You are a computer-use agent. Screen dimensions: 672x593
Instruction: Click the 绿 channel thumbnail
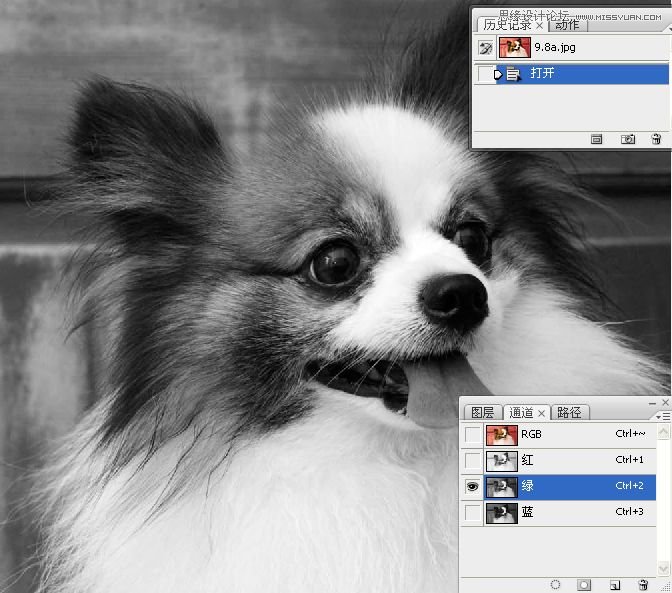pyautogui.click(x=501, y=487)
